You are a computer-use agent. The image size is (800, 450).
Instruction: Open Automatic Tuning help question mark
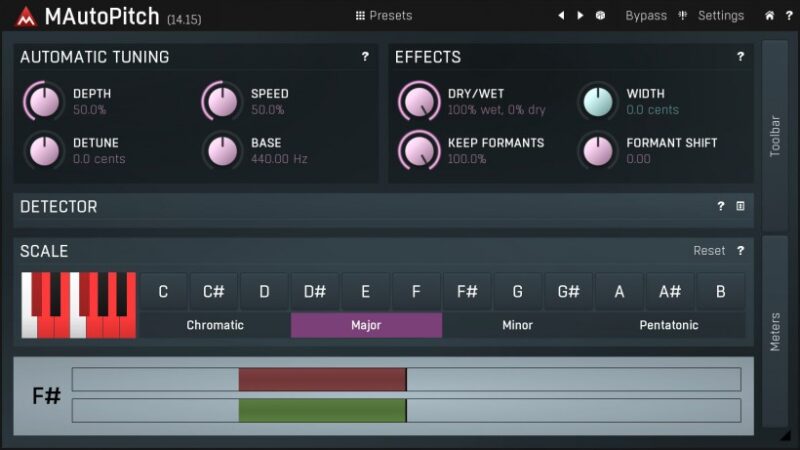(x=365, y=57)
